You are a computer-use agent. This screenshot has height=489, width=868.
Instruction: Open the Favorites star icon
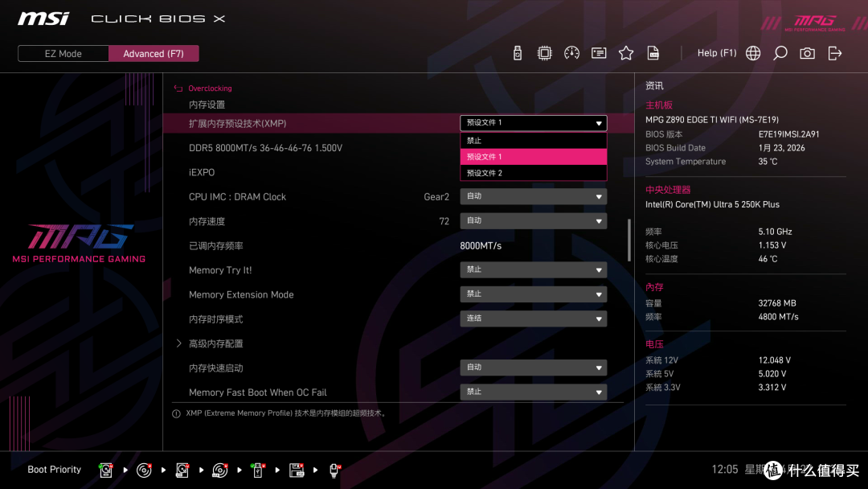(625, 53)
